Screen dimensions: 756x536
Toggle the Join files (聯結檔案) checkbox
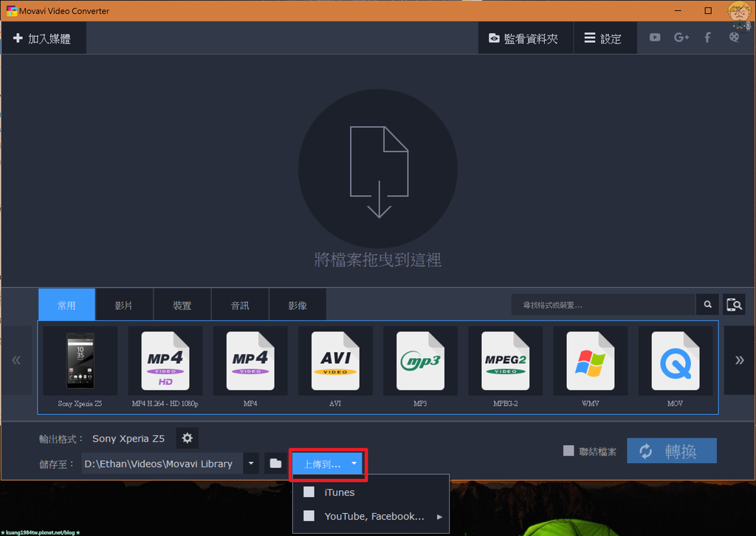click(569, 451)
